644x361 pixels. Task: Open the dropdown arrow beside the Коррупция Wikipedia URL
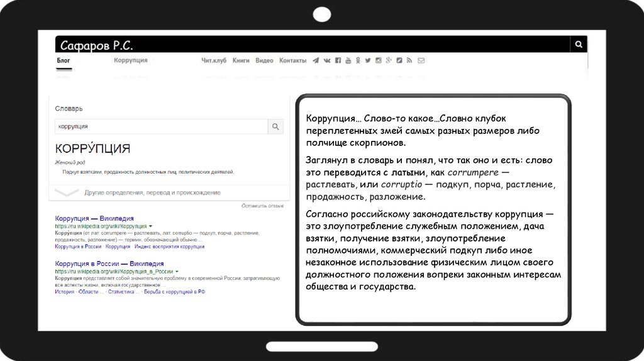pyautogui.click(x=151, y=226)
